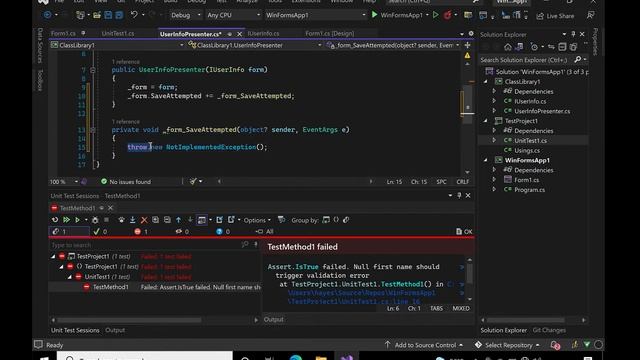Start Without Debugging outline play icon

436,15
